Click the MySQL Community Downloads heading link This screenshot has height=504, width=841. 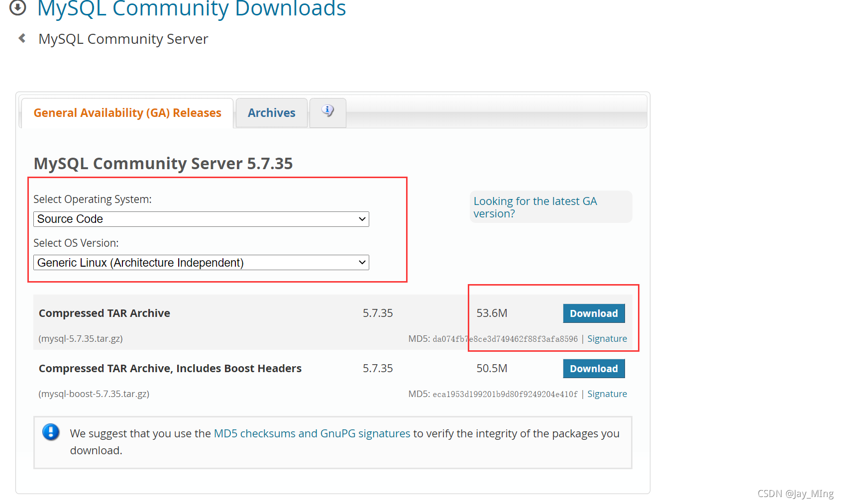click(x=192, y=8)
